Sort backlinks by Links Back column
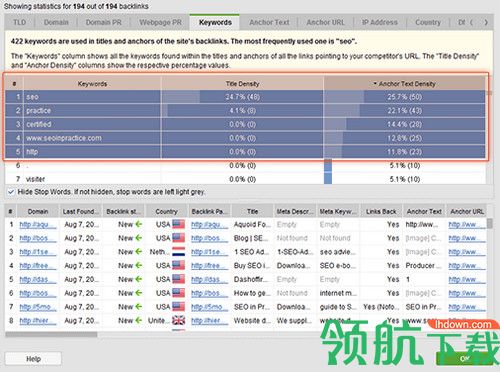Viewport: 500px width, 372px height. (381, 212)
